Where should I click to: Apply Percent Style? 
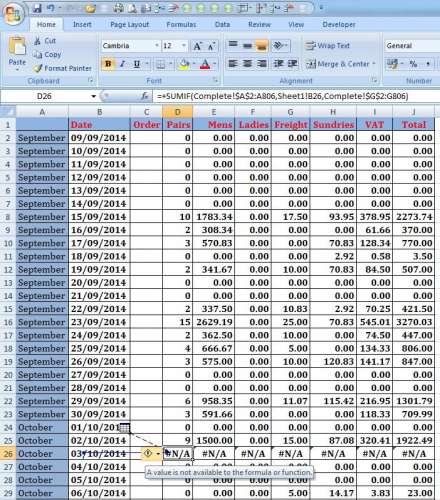tap(413, 64)
